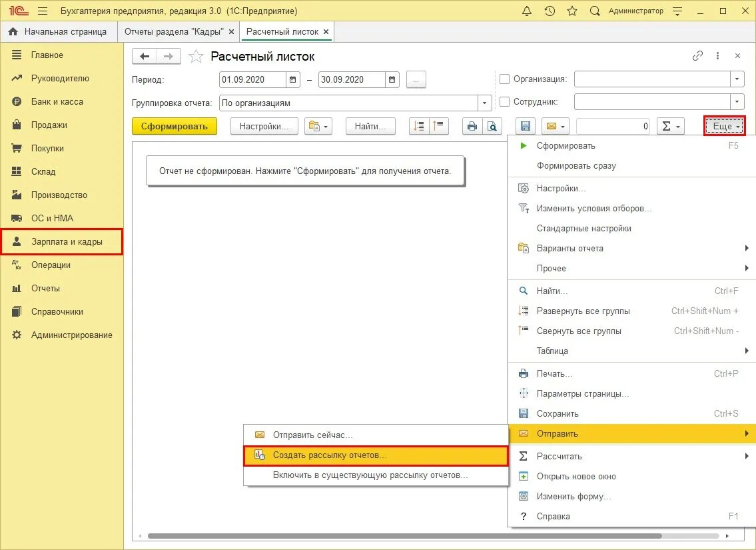
Task: Open the Администрирование section
Action: 62,335
